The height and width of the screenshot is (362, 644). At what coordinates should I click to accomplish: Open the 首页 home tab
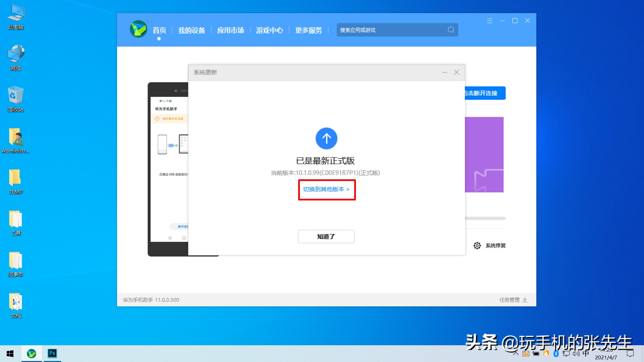click(x=159, y=30)
